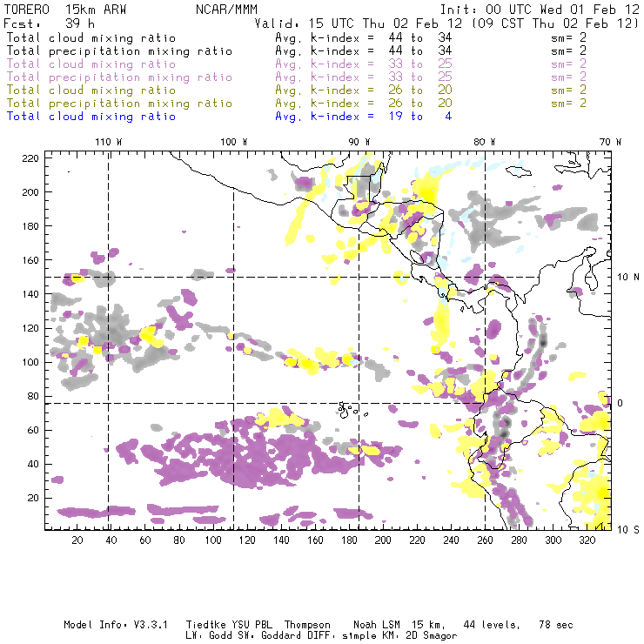Click the olive 'Total precipitation mixing ratio' legend entry
The height and width of the screenshot is (644, 644).
119,104
